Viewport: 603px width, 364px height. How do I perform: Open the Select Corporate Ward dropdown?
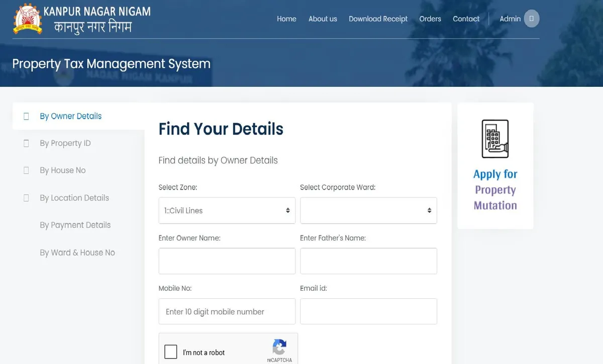[368, 210]
